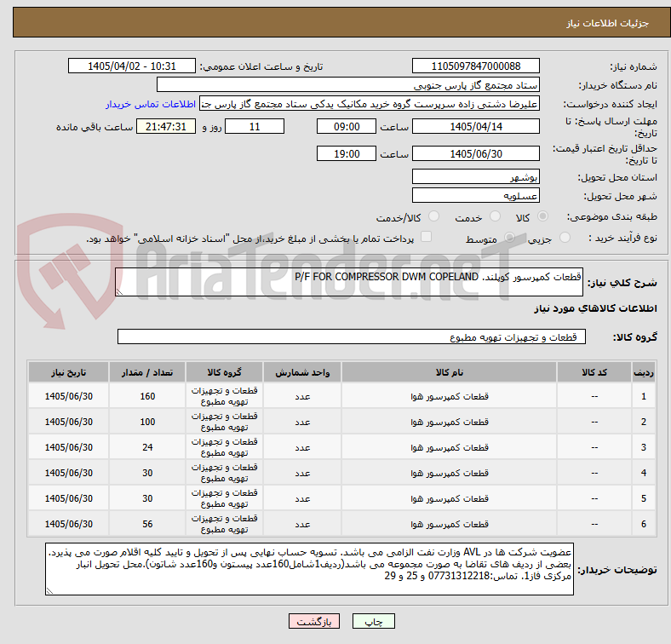Viewport: 671px width, 644px height.
Task: Select the متوسط purchase type radio
Action: (x=509, y=237)
